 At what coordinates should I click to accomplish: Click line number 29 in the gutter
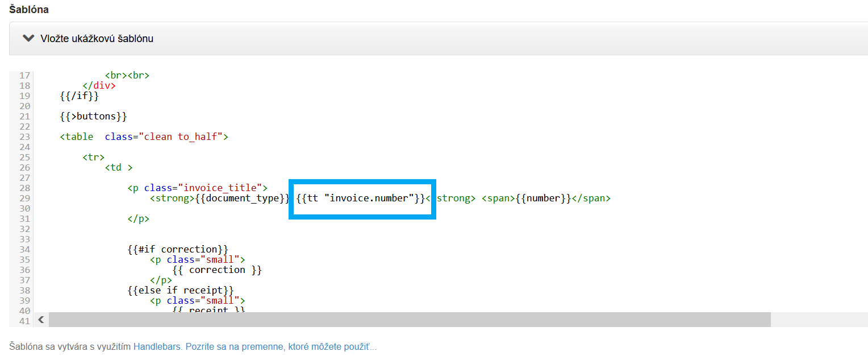pyautogui.click(x=24, y=198)
